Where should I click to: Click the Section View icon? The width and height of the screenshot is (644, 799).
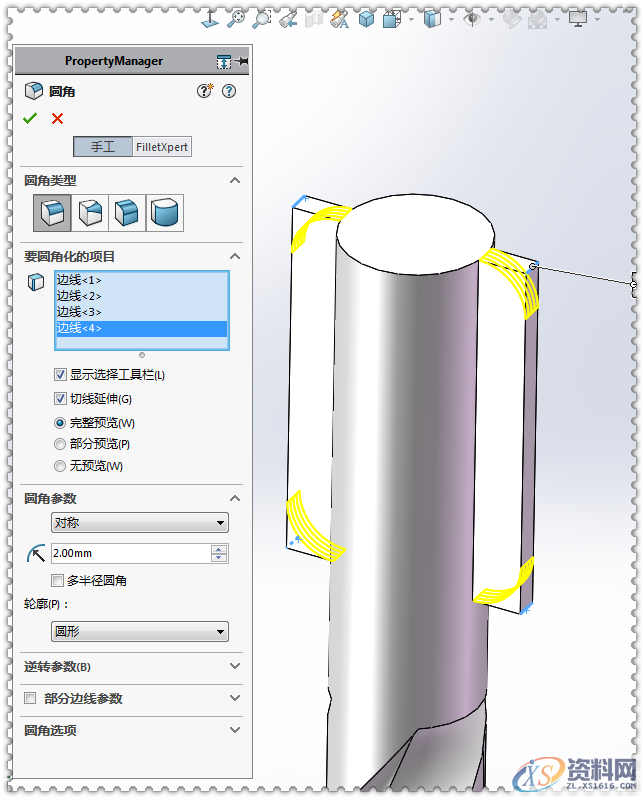314,19
